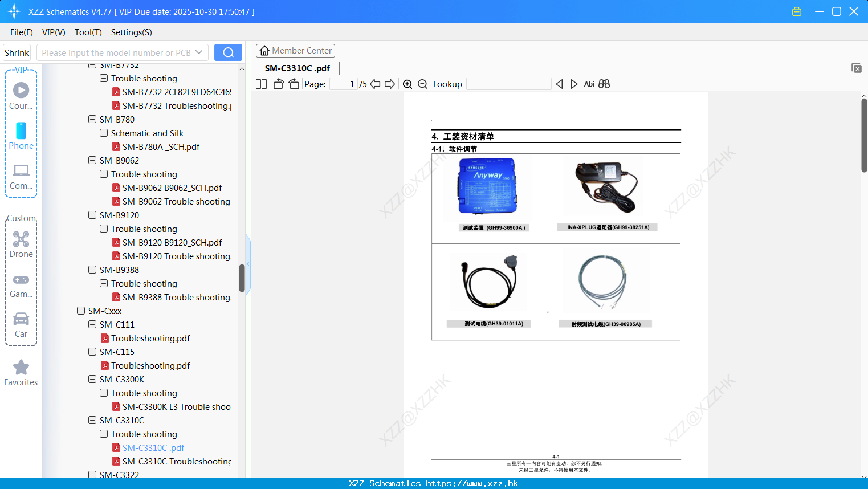
Task: Go to next page arrow
Action: (390, 84)
